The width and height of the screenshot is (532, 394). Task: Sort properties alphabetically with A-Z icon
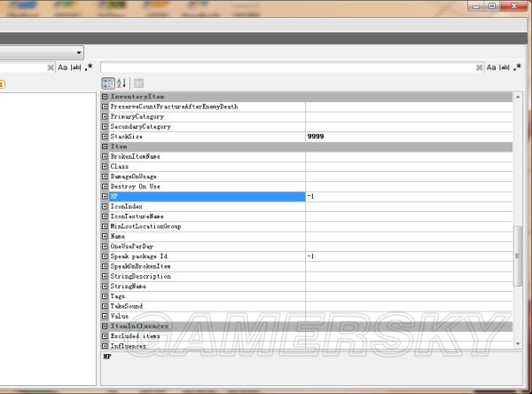click(121, 83)
